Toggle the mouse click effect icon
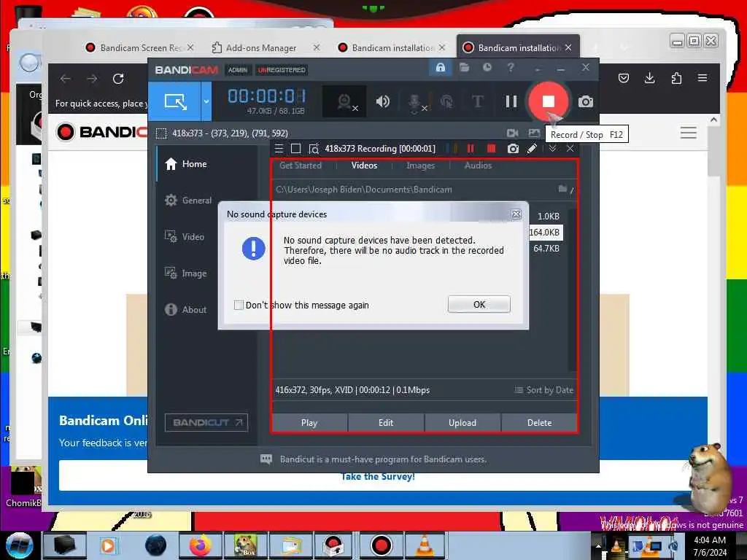The width and height of the screenshot is (747, 560). [446, 101]
